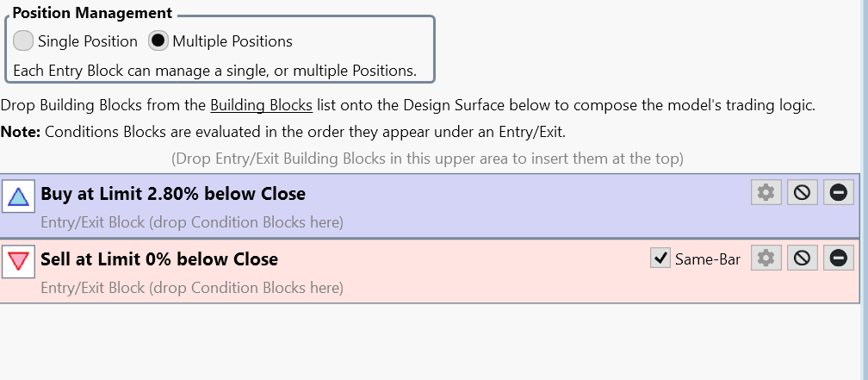Open the Building Blocks link
The image size is (868, 380).
(261, 105)
